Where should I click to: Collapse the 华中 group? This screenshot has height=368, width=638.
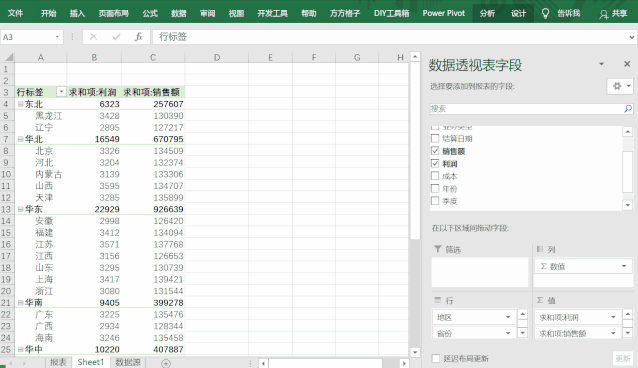[x=20, y=349]
